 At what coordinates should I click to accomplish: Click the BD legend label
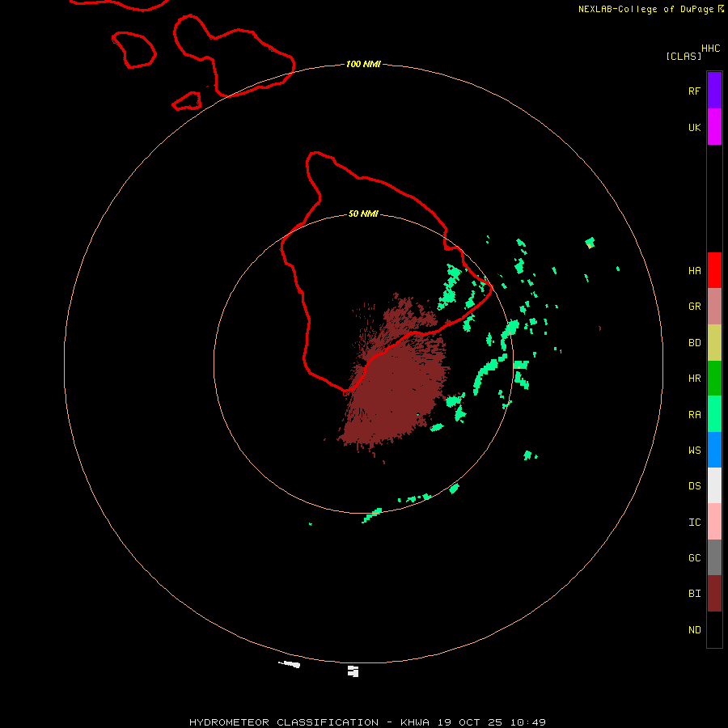point(694,343)
